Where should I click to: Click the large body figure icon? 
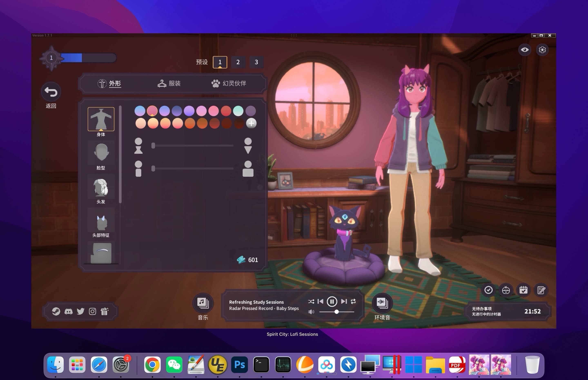click(x=248, y=169)
